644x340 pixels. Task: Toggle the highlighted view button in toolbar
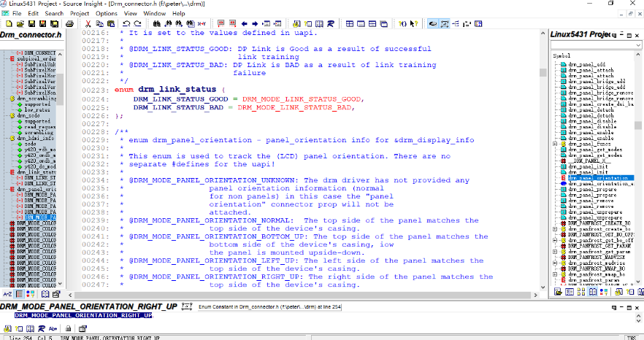pos(433,23)
